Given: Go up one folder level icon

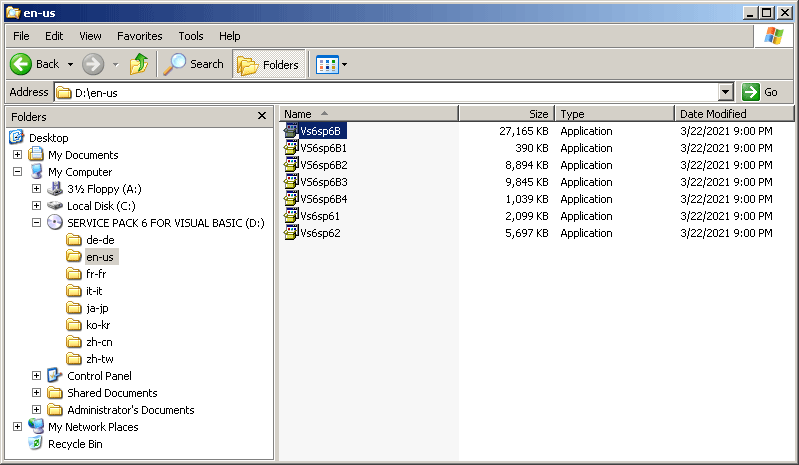Looking at the screenshot, I should (139, 64).
